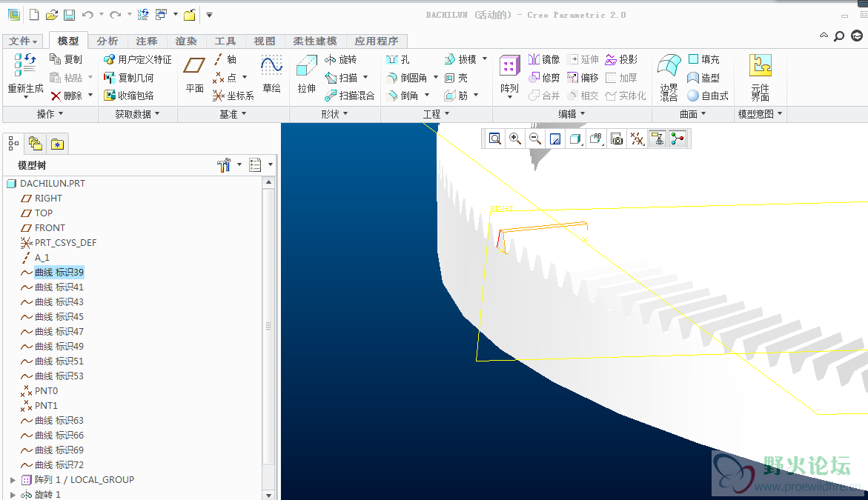Click Boundary Blend (边界混合) tool
This screenshot has height=500, width=868.
[669, 78]
